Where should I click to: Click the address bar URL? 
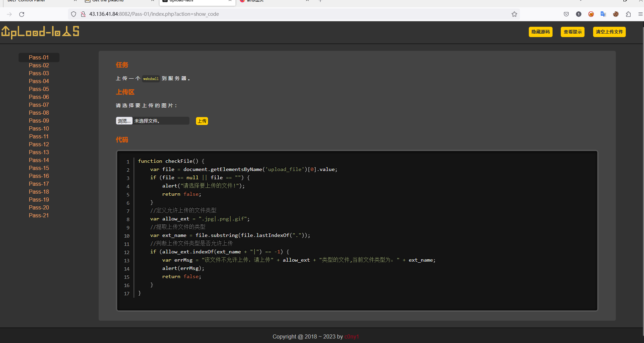tap(154, 14)
